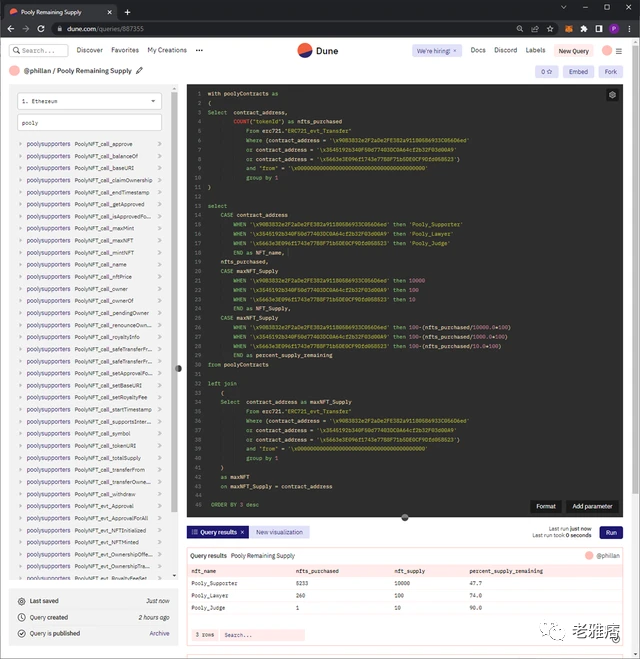Sort by the nfts_purchased column header
Image resolution: width=640 pixels, height=659 pixels.
click(317, 571)
